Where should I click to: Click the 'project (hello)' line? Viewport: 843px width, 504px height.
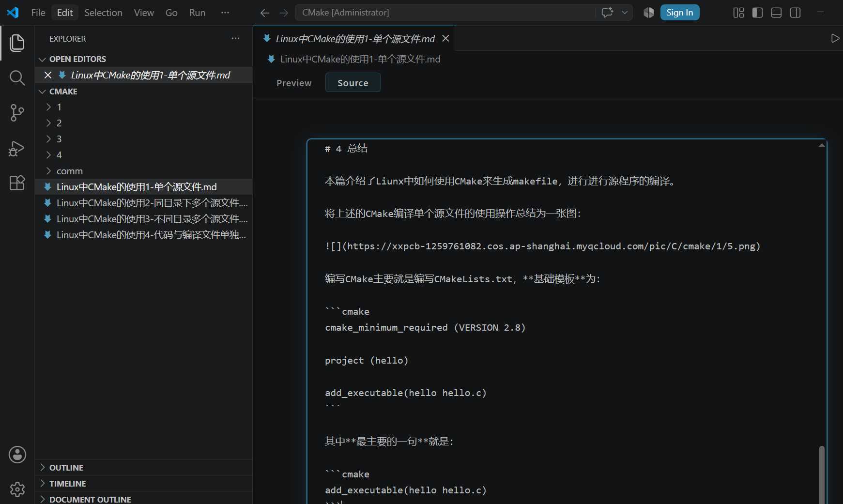[x=367, y=360]
